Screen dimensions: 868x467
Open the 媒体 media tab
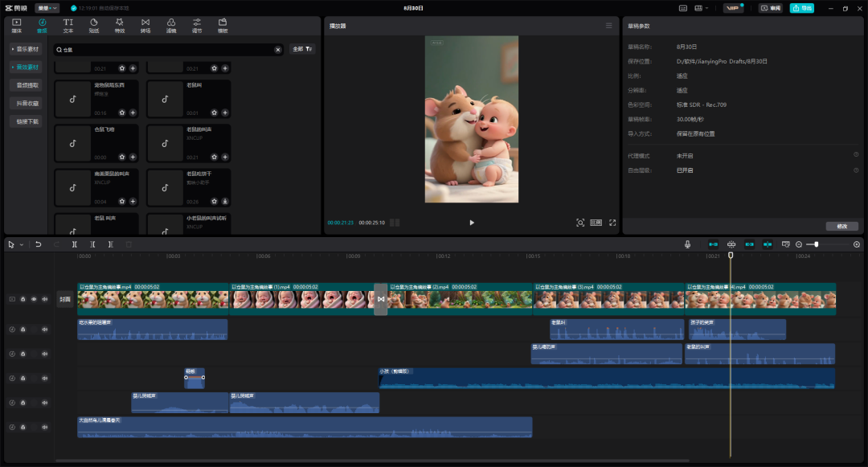coord(17,26)
